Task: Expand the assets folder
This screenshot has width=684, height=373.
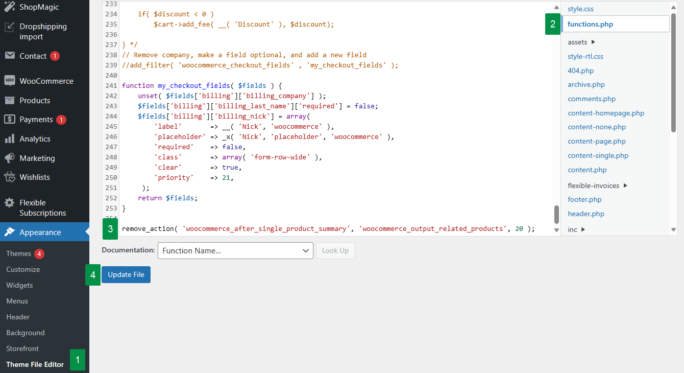Action: [581, 42]
